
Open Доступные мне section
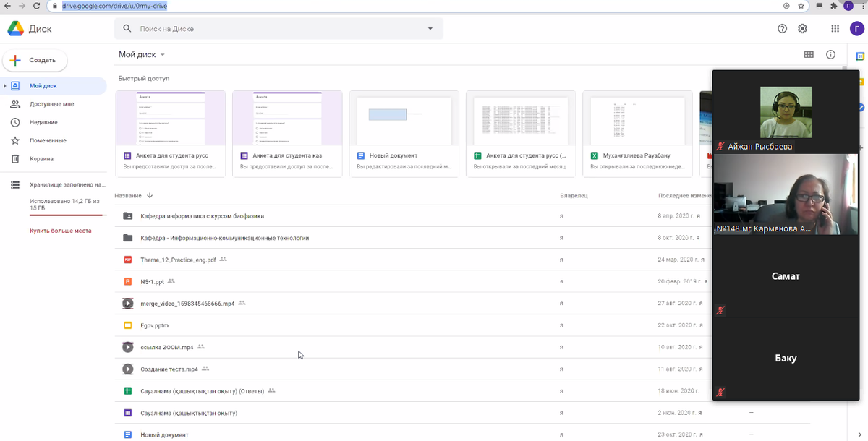pyautogui.click(x=51, y=104)
